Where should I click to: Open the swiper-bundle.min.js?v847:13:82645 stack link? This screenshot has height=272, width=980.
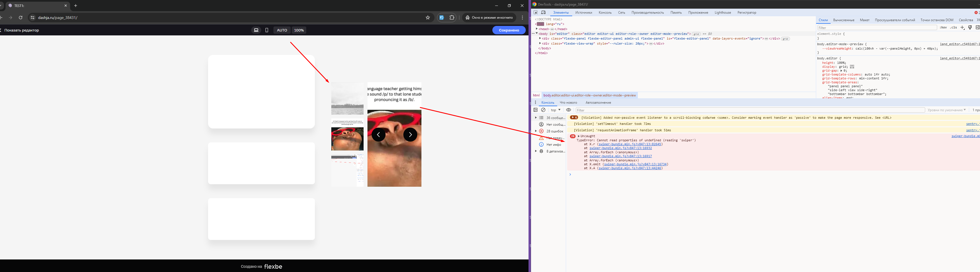(630, 144)
